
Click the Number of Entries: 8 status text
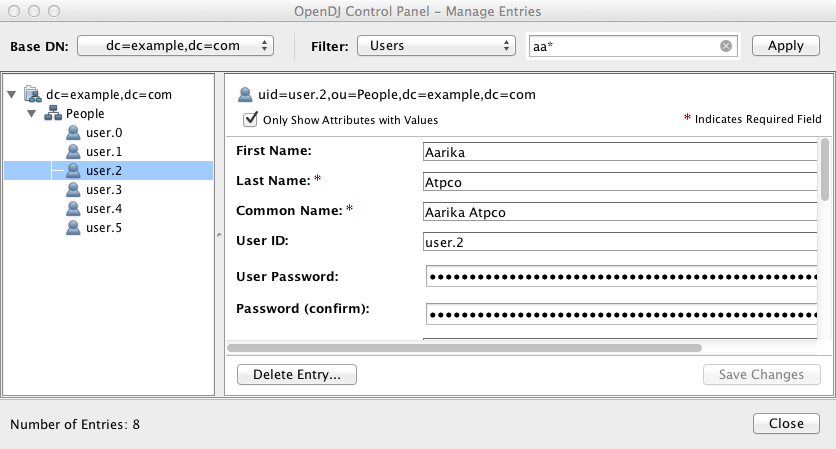point(75,424)
